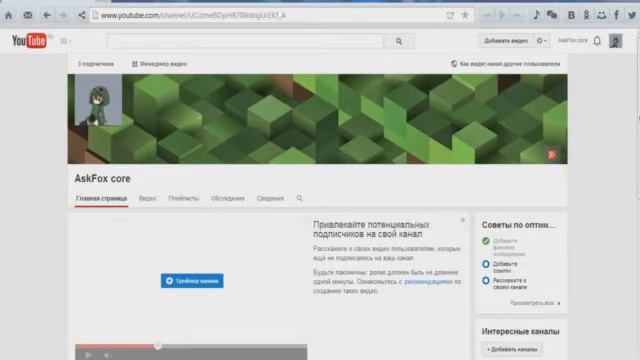The image size is (640, 360).
Task: Bookmark the page with the star icon
Action: (465, 15)
